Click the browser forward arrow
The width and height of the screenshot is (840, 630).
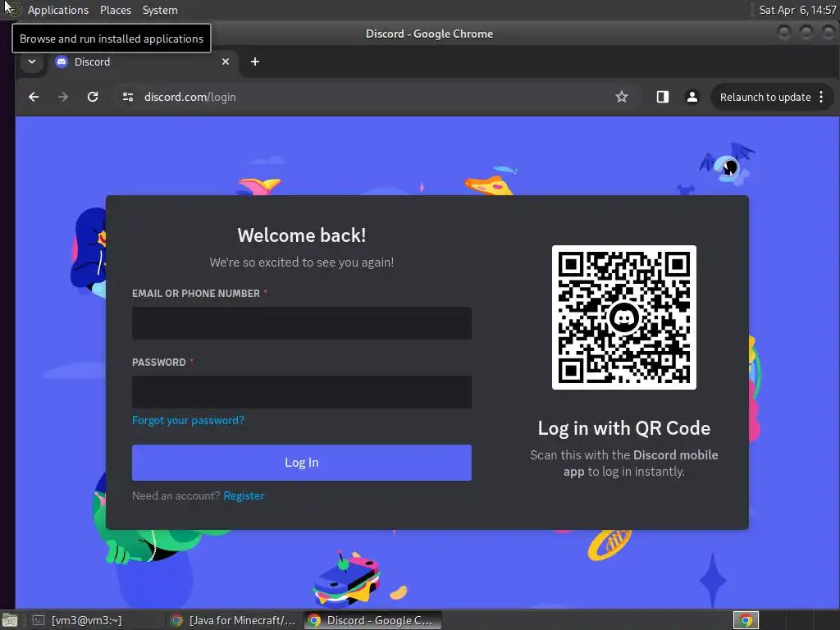pyautogui.click(x=62, y=97)
